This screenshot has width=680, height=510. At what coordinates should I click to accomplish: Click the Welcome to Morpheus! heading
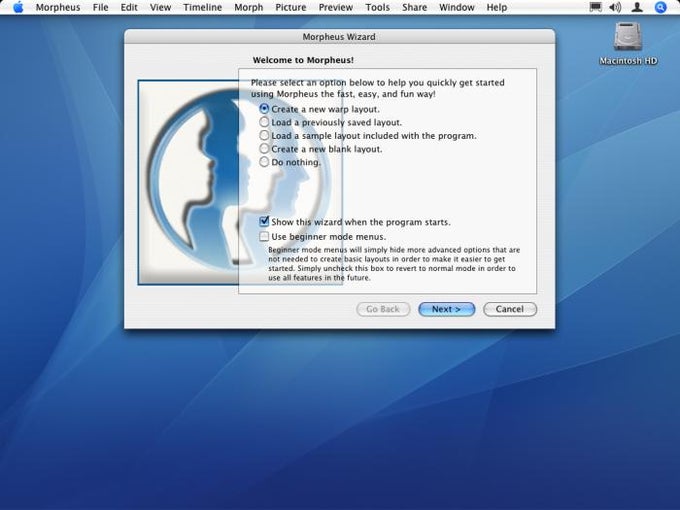coord(303,60)
